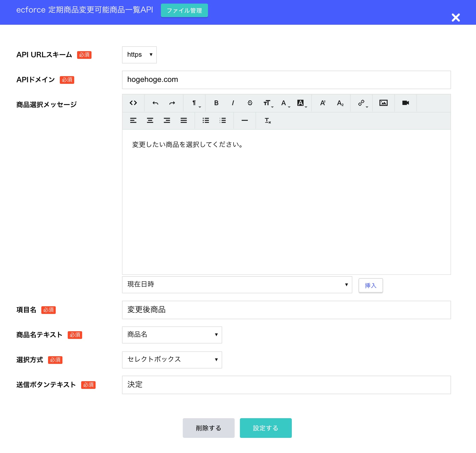Redo an edit in the message editor
This screenshot has width=476, height=453.
[x=172, y=103]
